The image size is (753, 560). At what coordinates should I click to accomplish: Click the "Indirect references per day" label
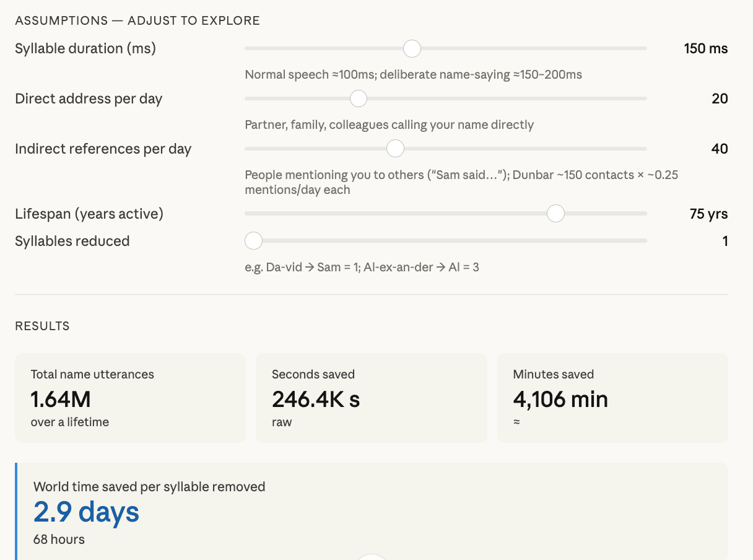click(x=103, y=149)
